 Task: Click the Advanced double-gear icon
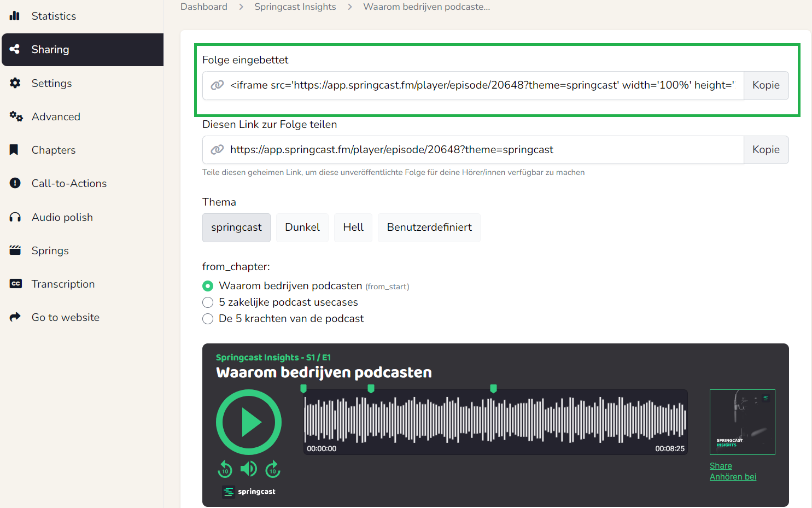(16, 116)
